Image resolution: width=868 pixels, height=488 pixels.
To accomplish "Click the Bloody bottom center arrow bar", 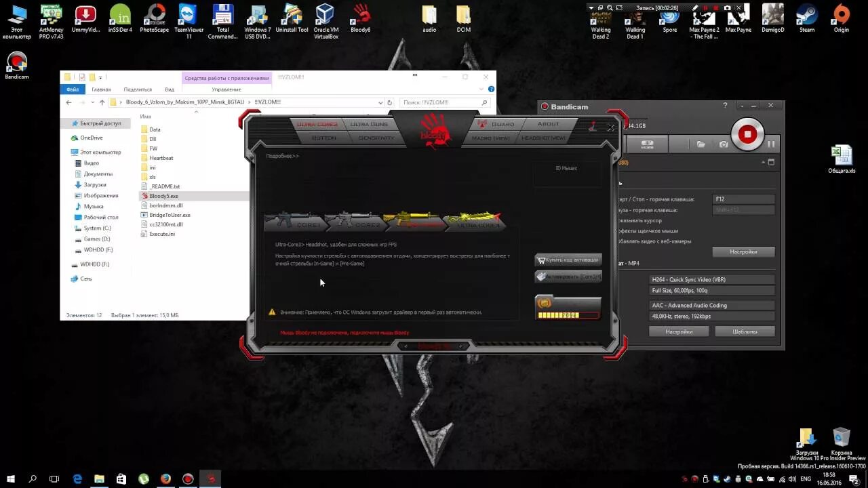I will pos(434,346).
